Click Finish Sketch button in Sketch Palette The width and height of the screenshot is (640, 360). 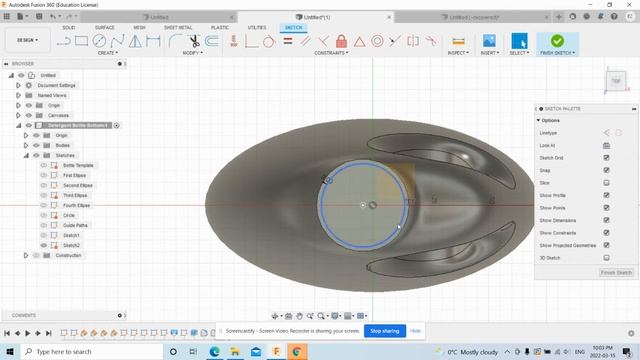pos(616,272)
